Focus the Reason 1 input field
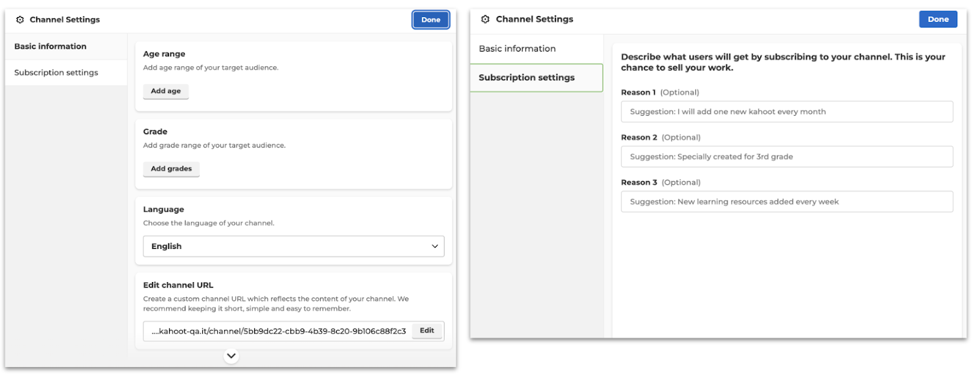The image size is (980, 380). pyautogui.click(x=786, y=111)
